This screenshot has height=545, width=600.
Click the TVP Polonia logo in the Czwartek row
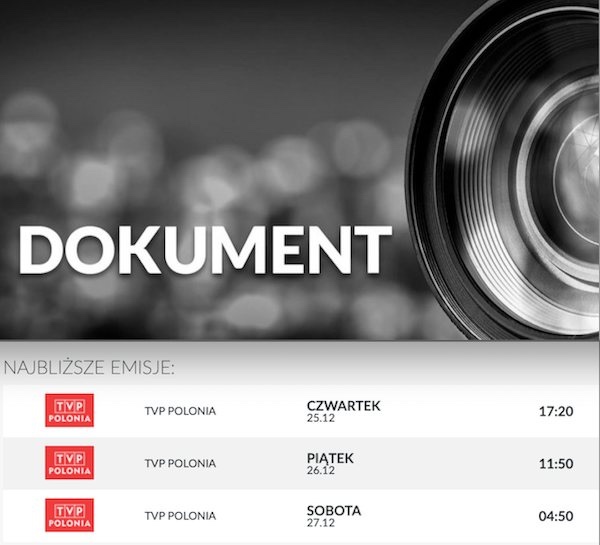tap(69, 410)
